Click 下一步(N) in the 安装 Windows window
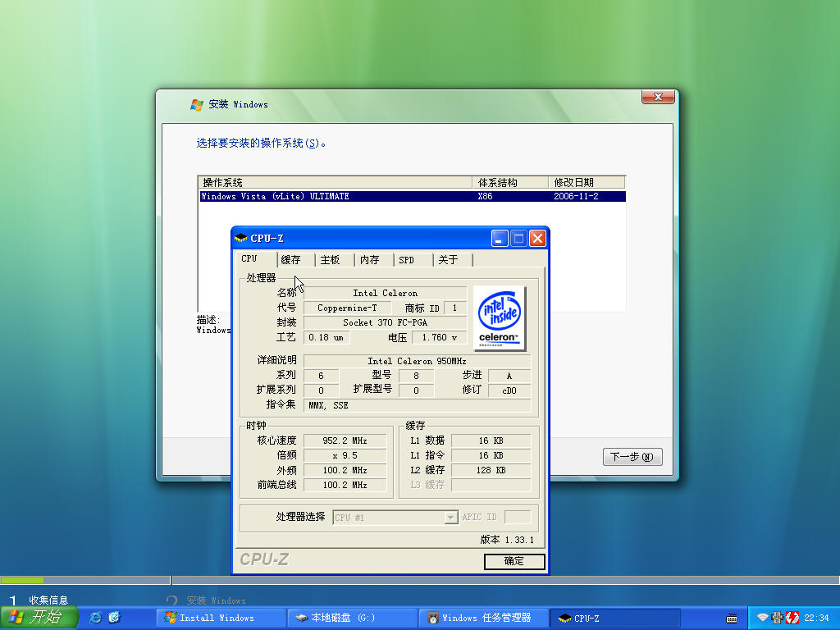The width and height of the screenshot is (840, 630). point(632,457)
